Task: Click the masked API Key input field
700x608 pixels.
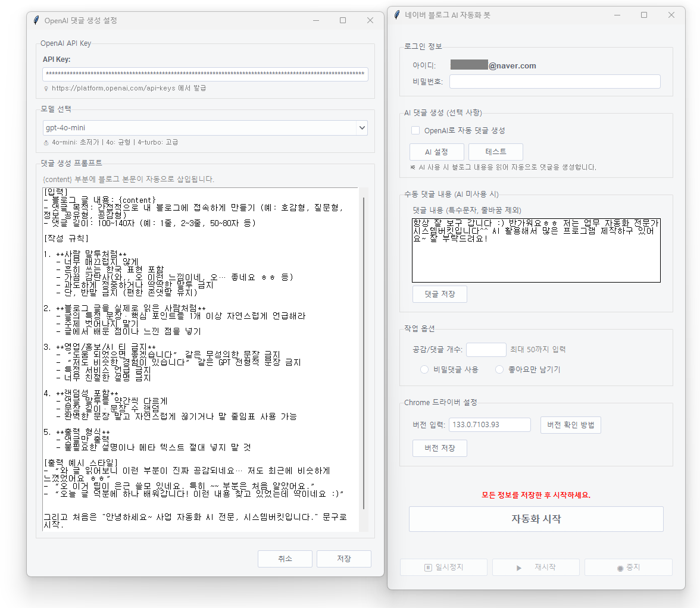Action: tap(205, 74)
